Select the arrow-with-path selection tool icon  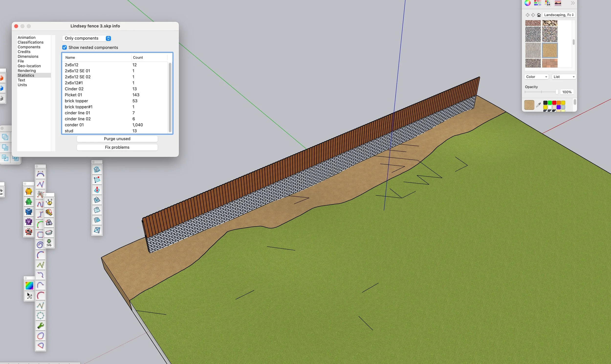tap(29, 296)
